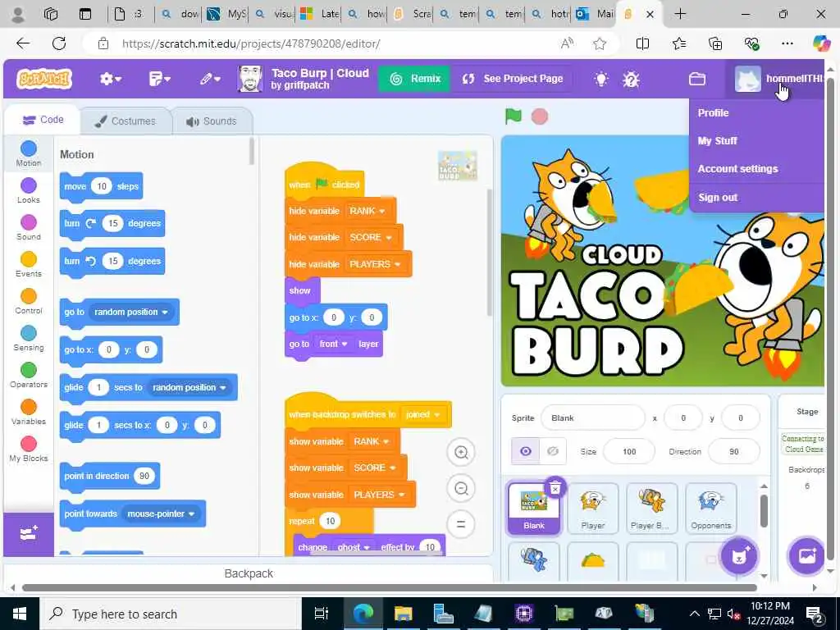
Task: Open the settings gear menu
Action: 111,80
